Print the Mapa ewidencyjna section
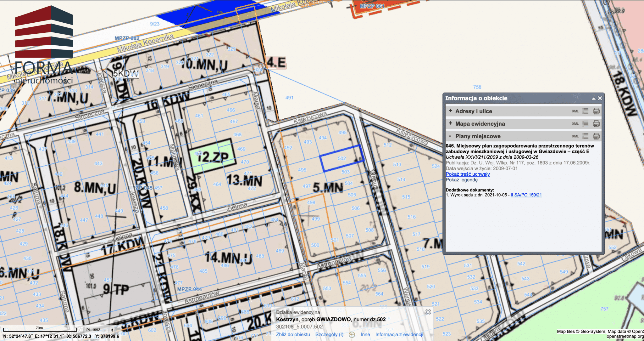Screen dimensions: 644x341 (596, 124)
